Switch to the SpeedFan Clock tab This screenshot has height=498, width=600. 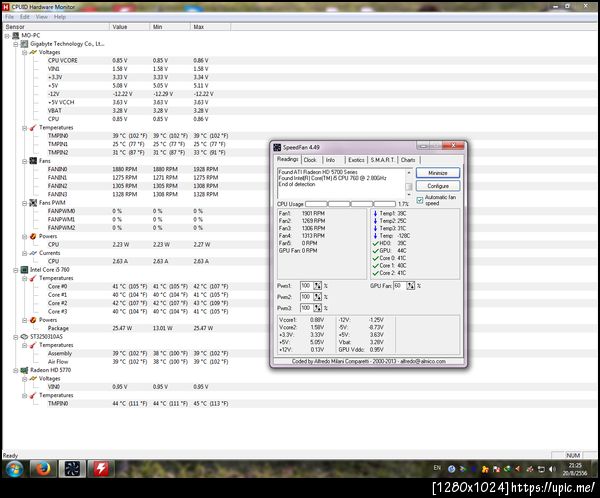[x=310, y=160]
